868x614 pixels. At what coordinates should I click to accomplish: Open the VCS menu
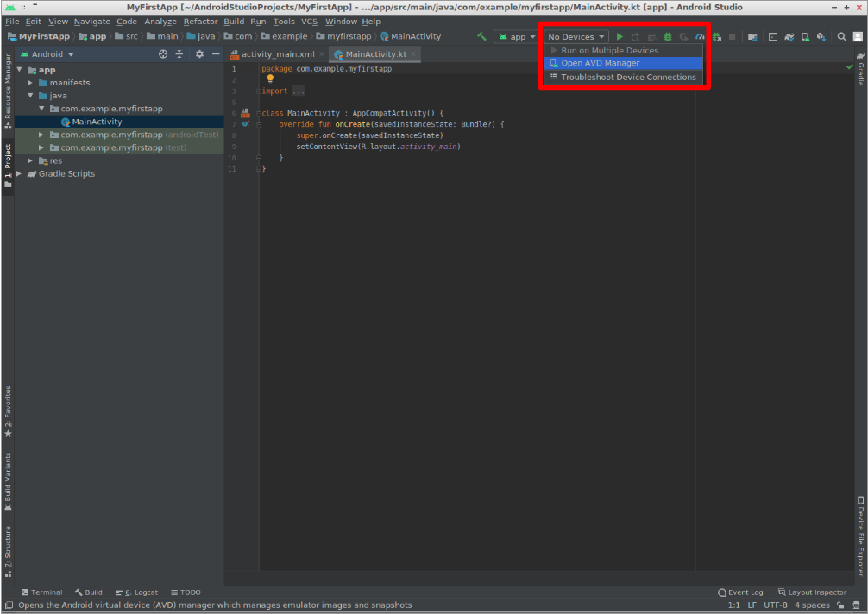[310, 22]
